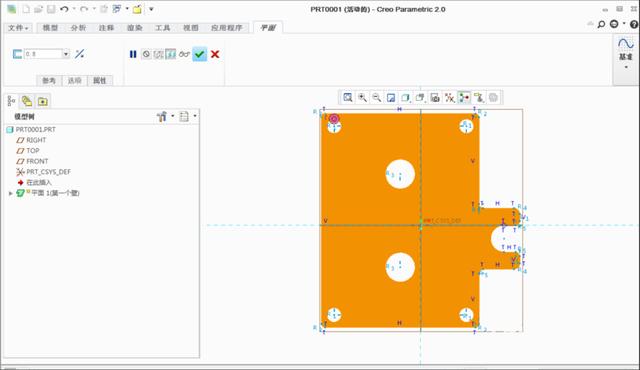The image size is (640, 370).
Task: Click the green checkmark to accept feature
Action: point(200,54)
